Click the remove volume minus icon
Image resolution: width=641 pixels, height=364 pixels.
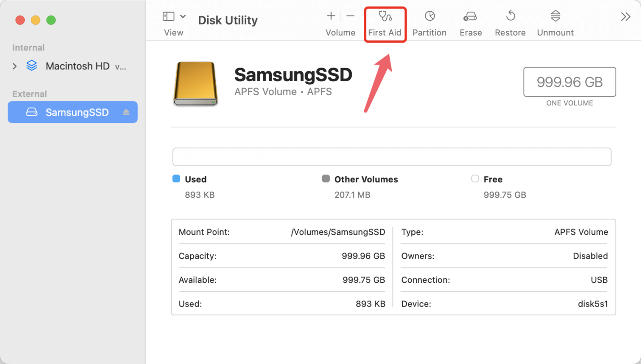(350, 16)
